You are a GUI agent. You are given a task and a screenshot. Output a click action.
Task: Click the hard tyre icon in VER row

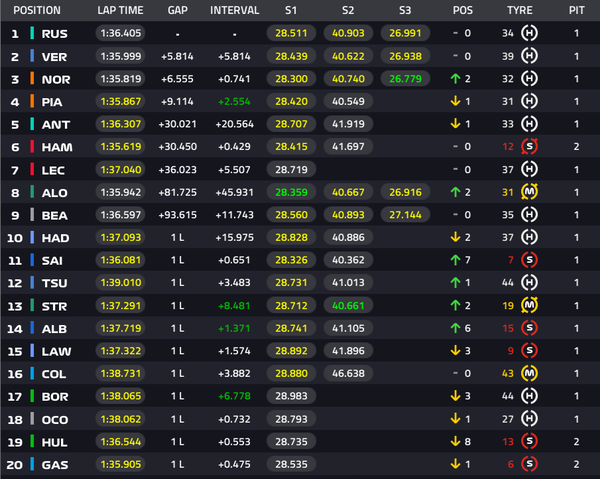(x=529, y=56)
